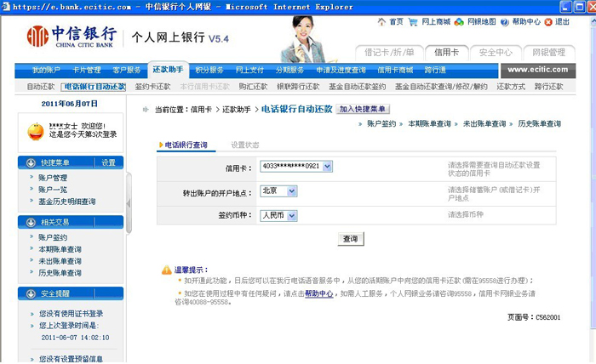Open the 安全中心 top tab
596x364 pixels.
click(496, 53)
